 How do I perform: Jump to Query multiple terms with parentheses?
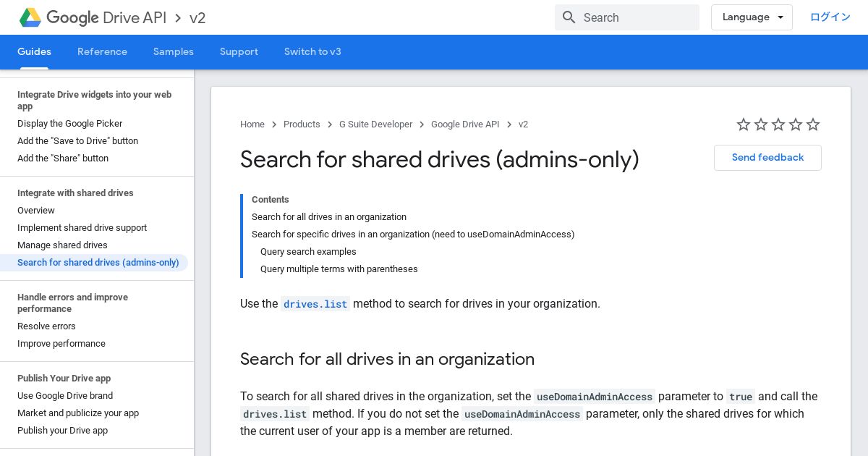click(x=339, y=269)
